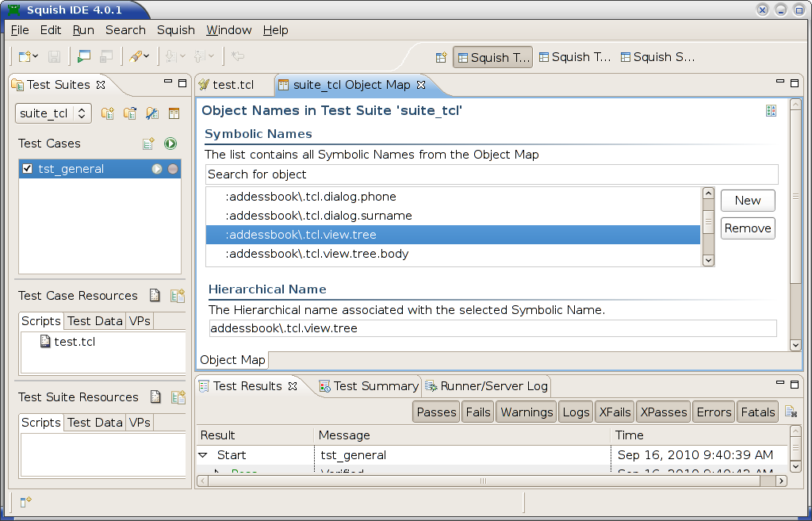
Task: Collapse the Start row in Test Results
Action: coord(203,455)
